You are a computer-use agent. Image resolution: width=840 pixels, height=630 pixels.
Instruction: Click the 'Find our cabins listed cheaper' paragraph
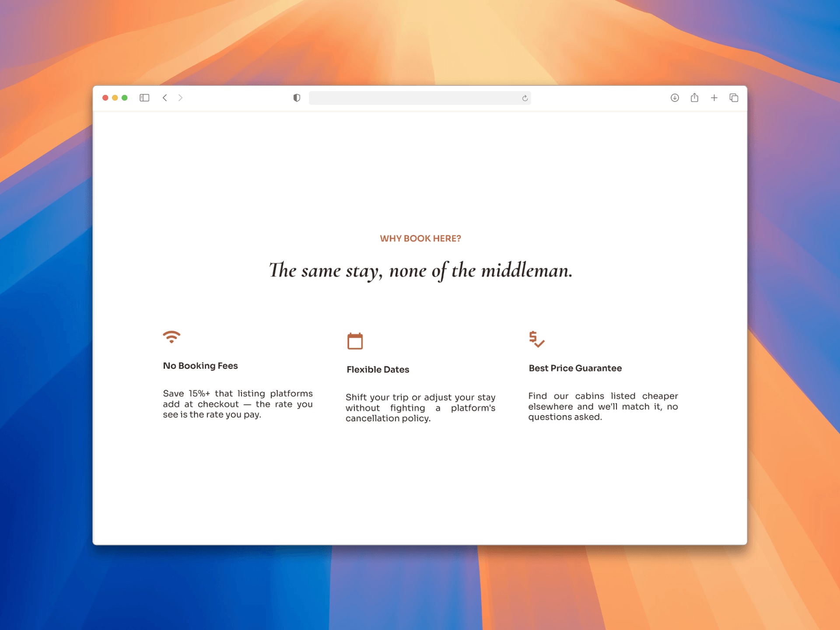(x=603, y=406)
